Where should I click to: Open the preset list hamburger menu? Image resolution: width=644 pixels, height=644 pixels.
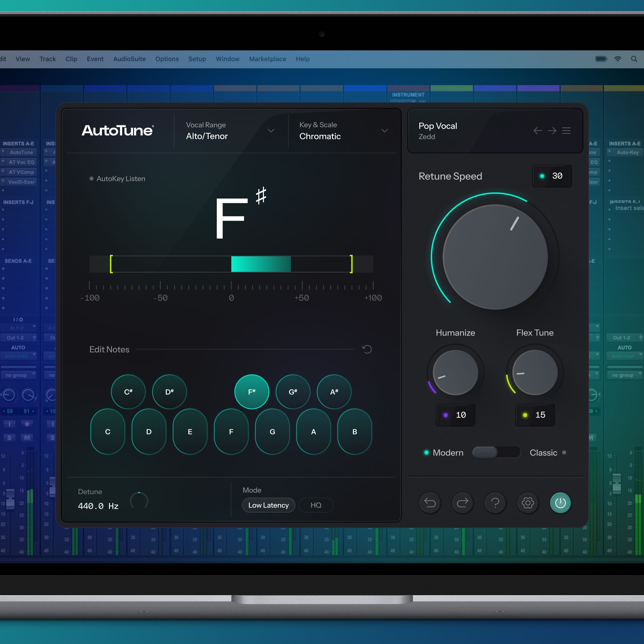(x=566, y=131)
